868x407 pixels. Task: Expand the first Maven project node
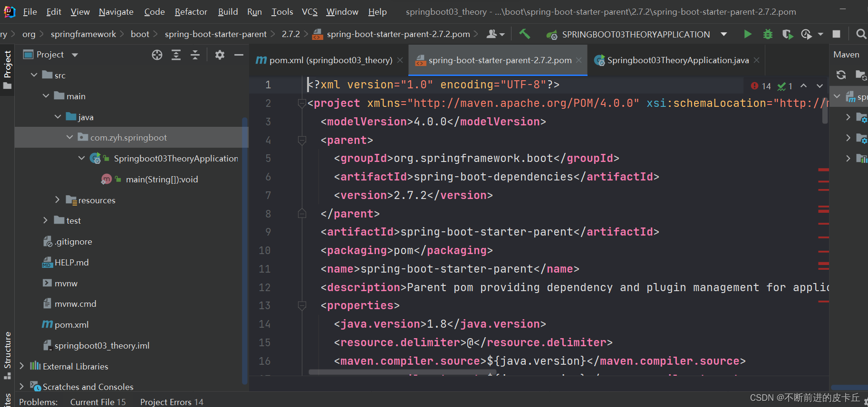837,96
